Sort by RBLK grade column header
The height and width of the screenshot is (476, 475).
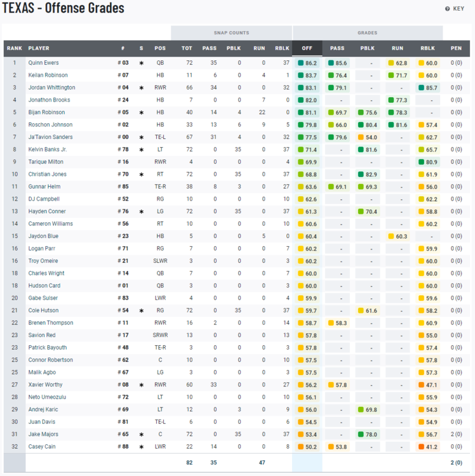point(427,48)
